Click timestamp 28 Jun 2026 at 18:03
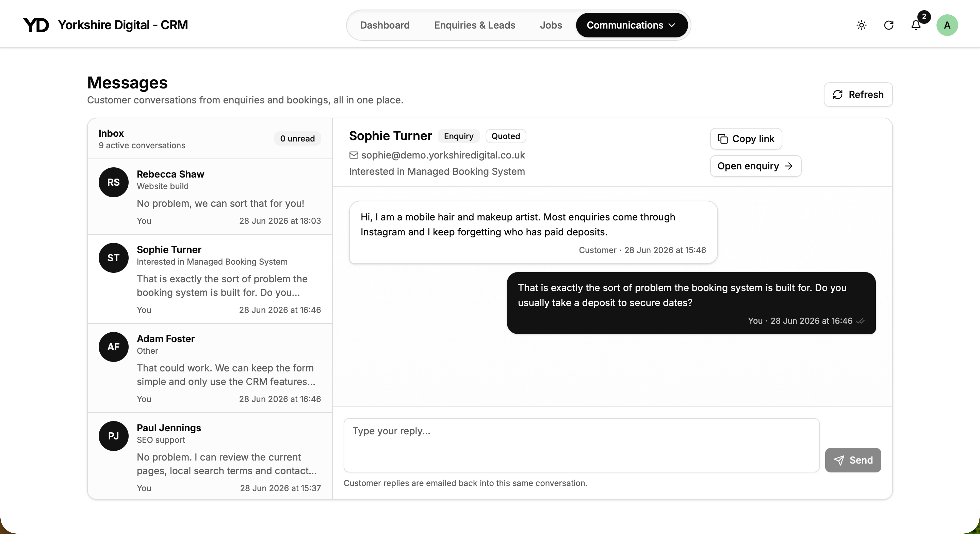Viewport: 980px width, 534px height. coord(280,221)
